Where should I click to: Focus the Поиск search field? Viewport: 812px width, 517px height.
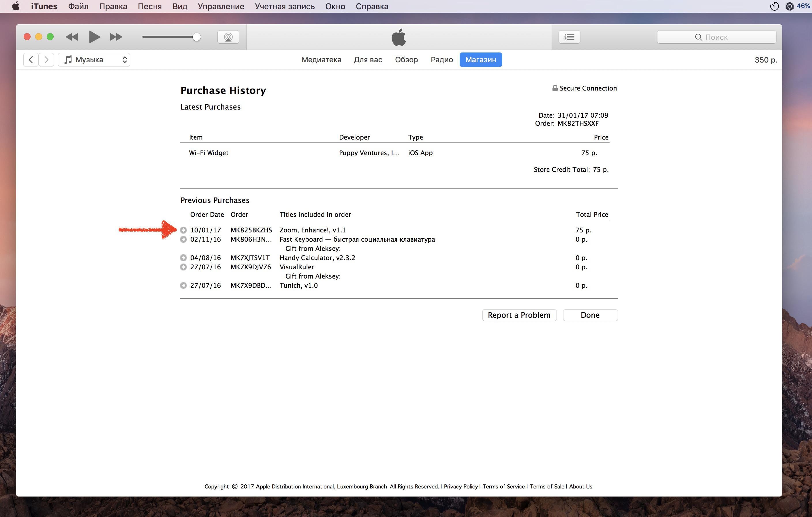tap(717, 37)
